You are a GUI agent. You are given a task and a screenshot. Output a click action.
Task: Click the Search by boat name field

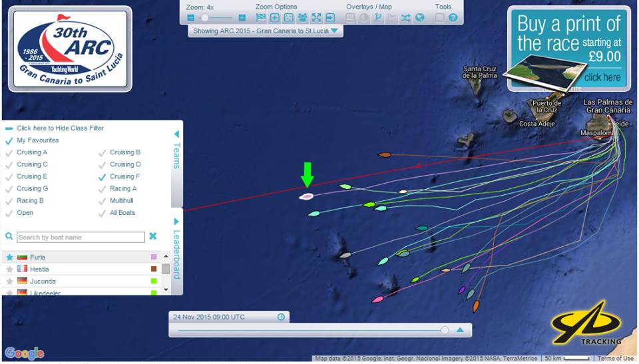pyautogui.click(x=81, y=237)
